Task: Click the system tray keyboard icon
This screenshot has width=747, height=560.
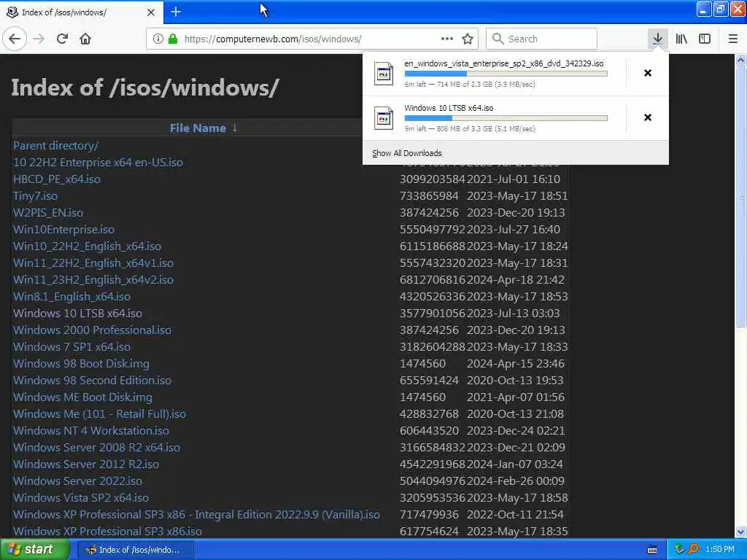Action: pos(652,550)
